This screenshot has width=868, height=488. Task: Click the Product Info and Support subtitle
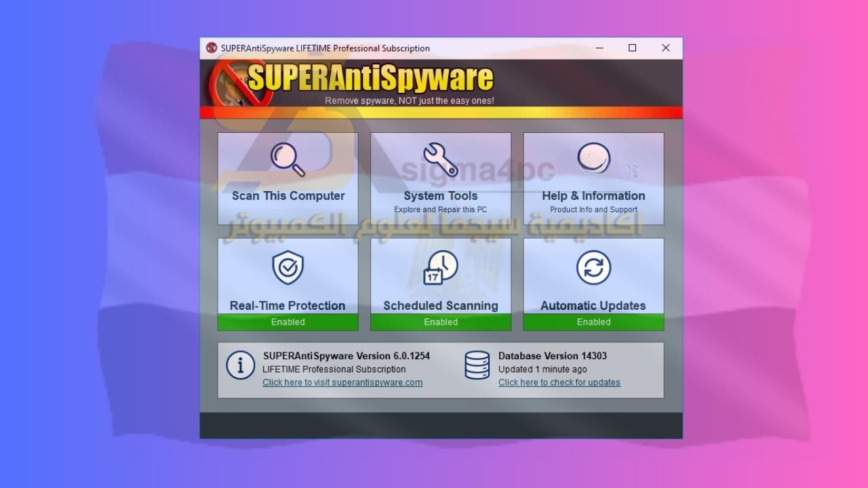[594, 210]
